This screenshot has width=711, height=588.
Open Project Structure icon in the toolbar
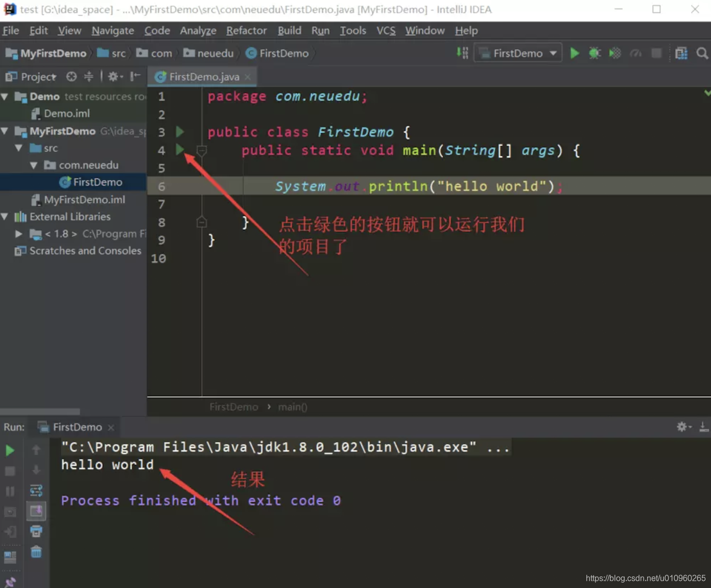pyautogui.click(x=681, y=53)
